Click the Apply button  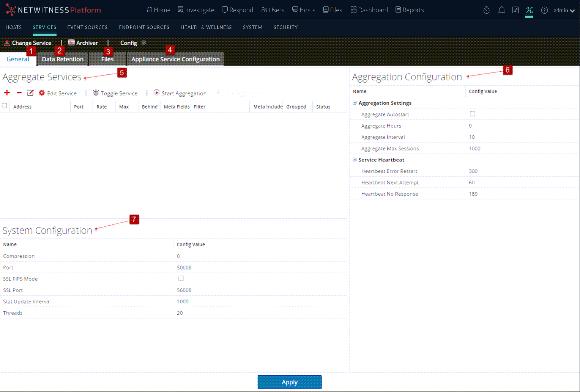tap(289, 382)
